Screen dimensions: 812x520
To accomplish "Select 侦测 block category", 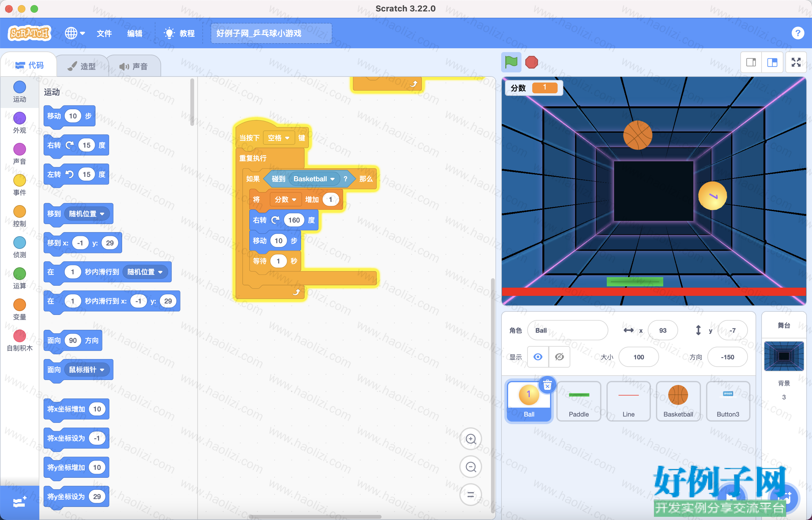I will (x=20, y=247).
